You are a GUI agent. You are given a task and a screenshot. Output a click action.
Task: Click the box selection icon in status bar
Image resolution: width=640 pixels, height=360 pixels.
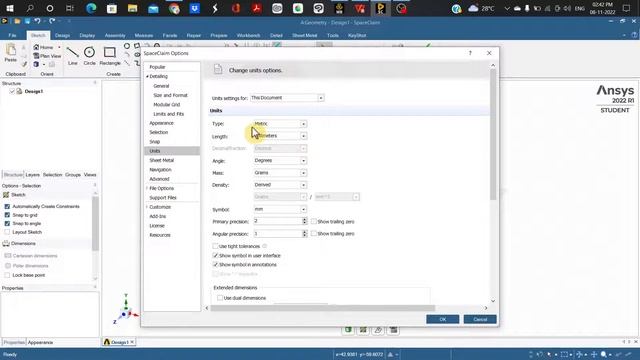coord(564,354)
